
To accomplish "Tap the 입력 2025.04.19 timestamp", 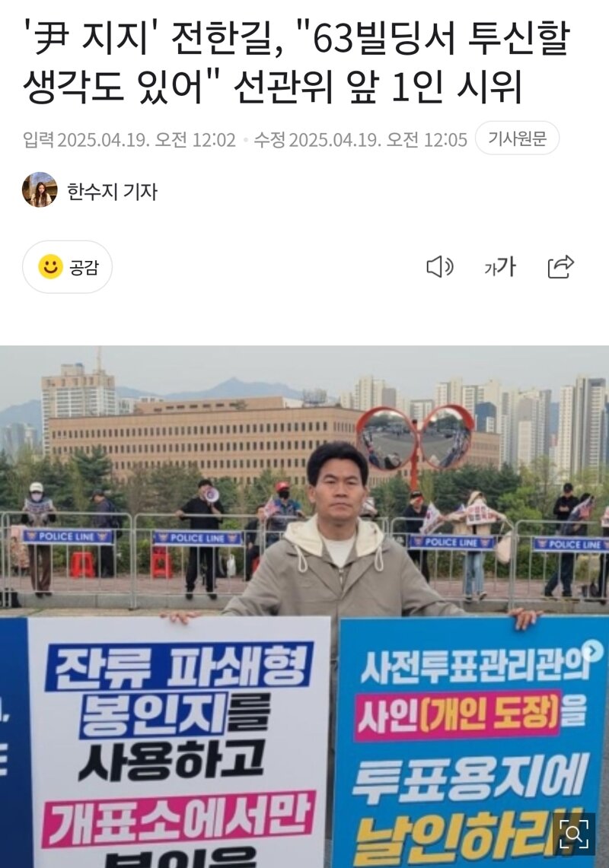I will pos(129,139).
